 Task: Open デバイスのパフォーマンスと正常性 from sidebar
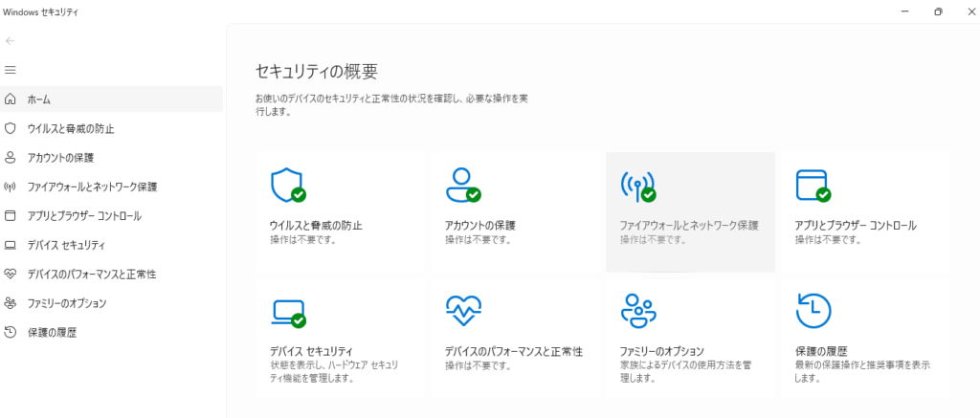(91, 274)
